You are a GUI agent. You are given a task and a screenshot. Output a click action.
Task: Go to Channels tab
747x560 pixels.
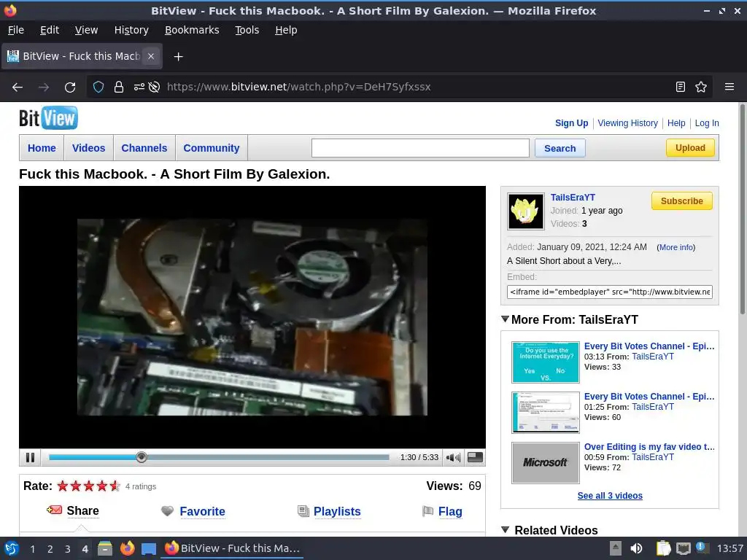144,148
